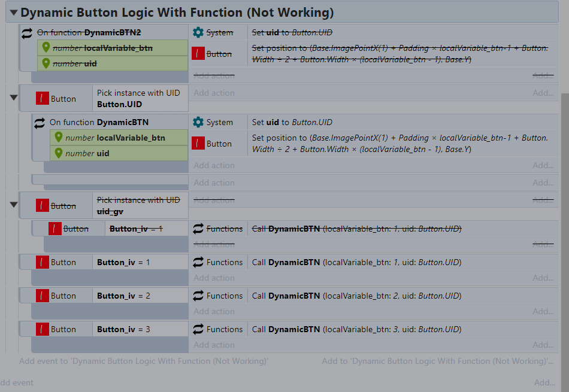Image resolution: width=569 pixels, height=392 pixels.
Task: Click the vertical scrollbar on the right edge
Action: coord(565,239)
